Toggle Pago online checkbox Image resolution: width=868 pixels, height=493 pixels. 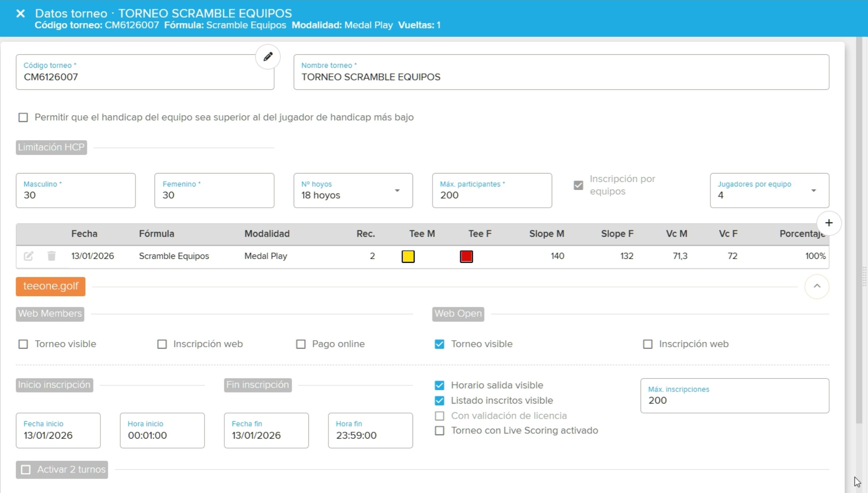[301, 344]
